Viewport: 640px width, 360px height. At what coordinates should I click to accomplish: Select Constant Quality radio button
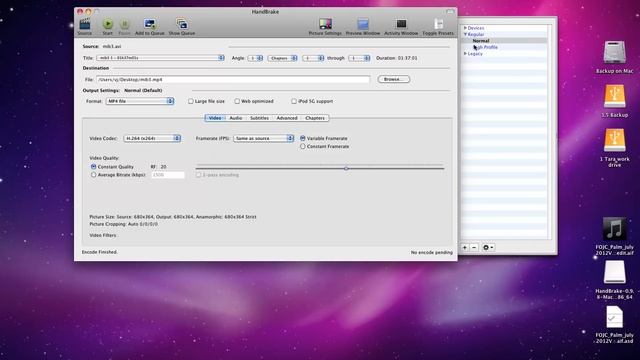pyautogui.click(x=93, y=167)
